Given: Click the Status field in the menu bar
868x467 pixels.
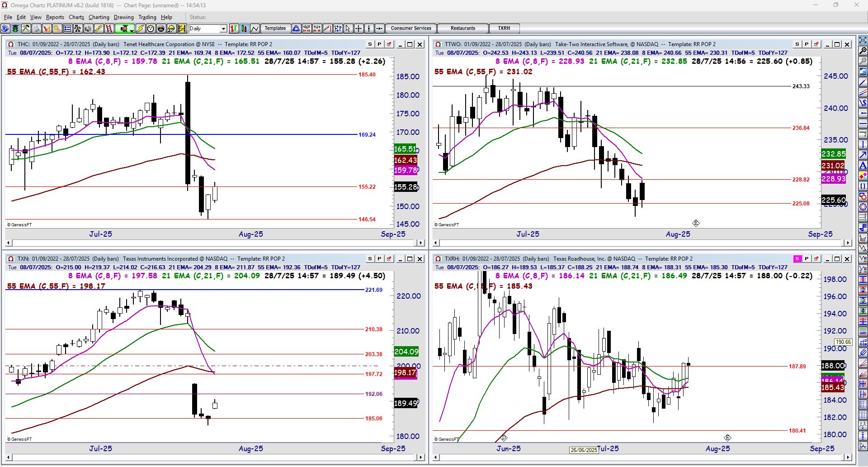Looking at the screenshot, I should (198, 17).
